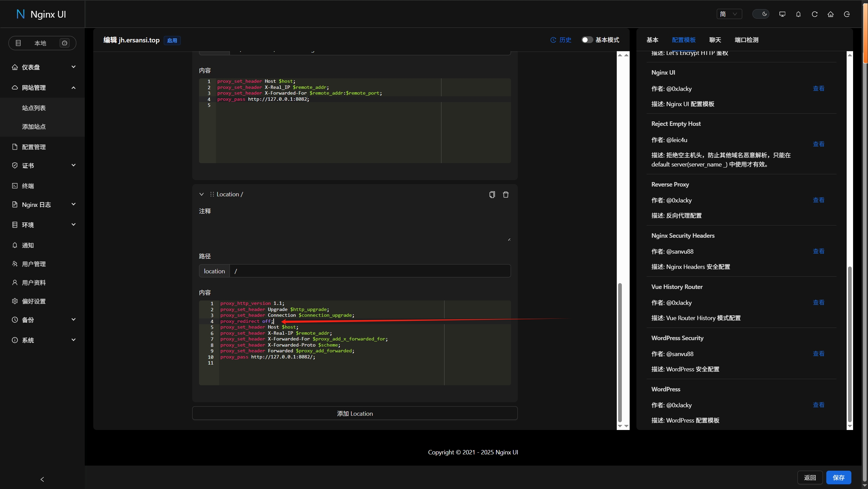Click the 系统 info icon in sidebar

tap(15, 340)
